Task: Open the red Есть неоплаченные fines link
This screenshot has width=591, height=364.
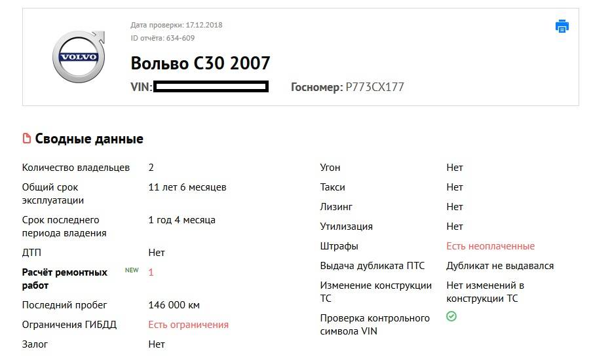Action: point(490,246)
